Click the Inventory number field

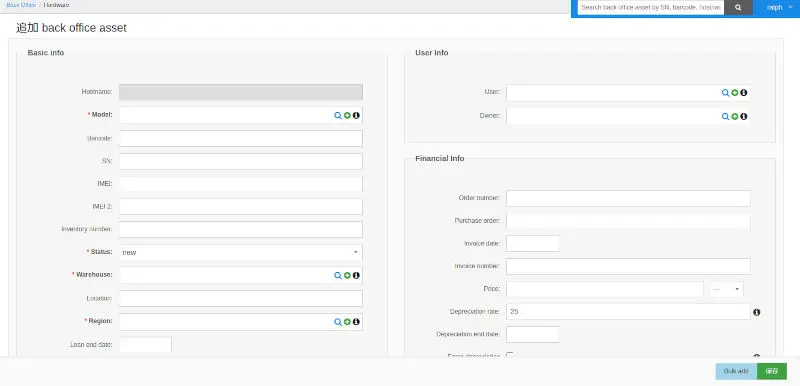tap(241, 229)
